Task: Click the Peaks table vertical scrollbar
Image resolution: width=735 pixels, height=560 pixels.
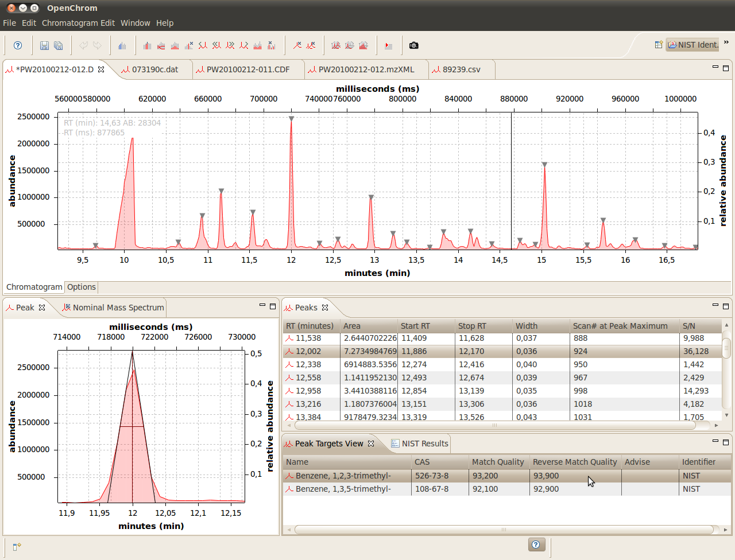Action: [x=726, y=349]
